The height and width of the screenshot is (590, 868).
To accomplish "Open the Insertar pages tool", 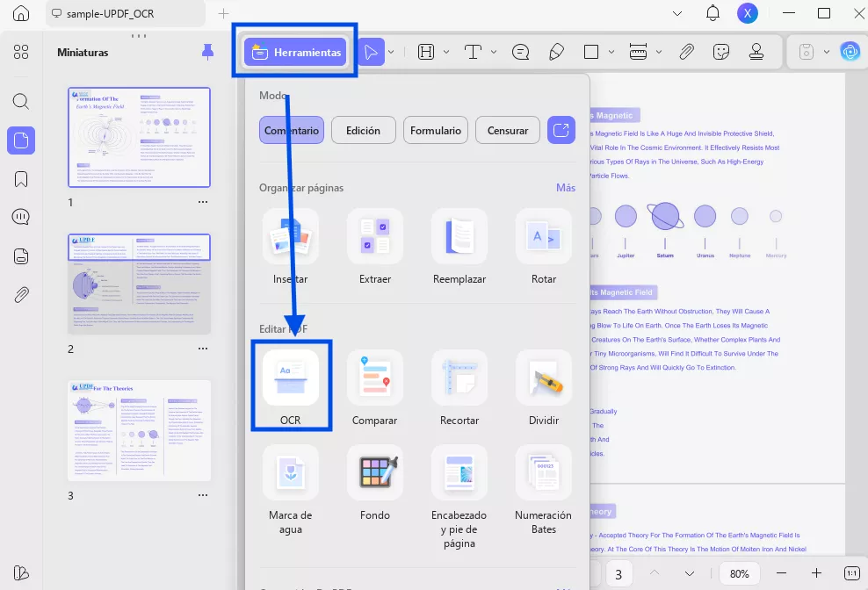I will click(291, 246).
